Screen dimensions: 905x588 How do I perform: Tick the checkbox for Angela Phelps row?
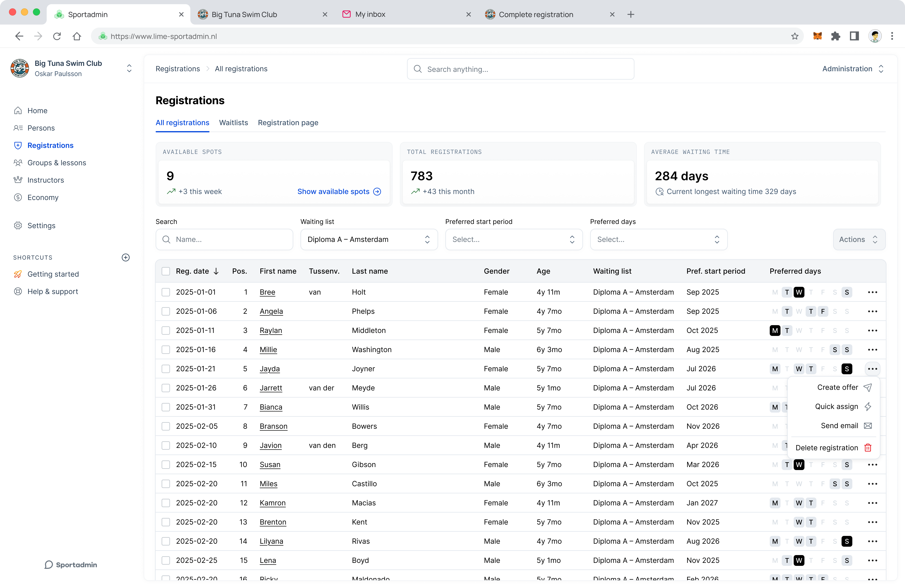[x=166, y=311]
